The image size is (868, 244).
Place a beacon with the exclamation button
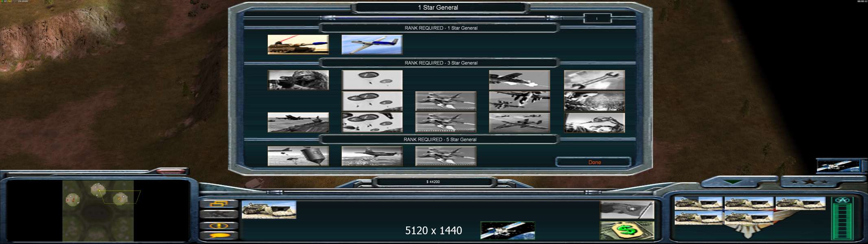pos(219,225)
